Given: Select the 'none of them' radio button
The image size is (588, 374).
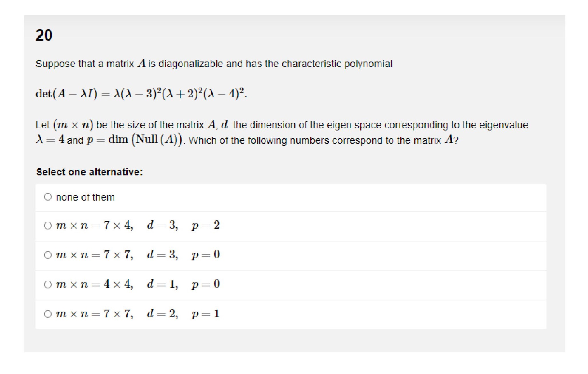Looking at the screenshot, I should point(48,197).
